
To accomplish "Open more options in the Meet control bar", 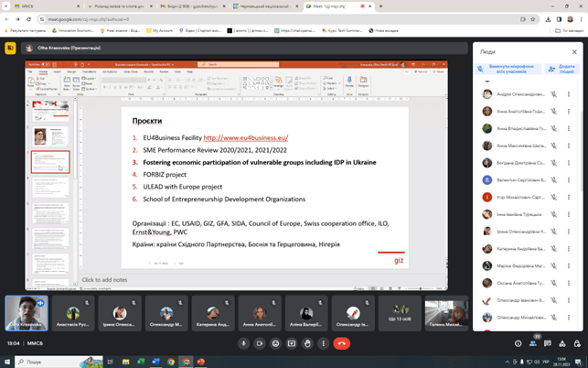I will tap(323, 343).
